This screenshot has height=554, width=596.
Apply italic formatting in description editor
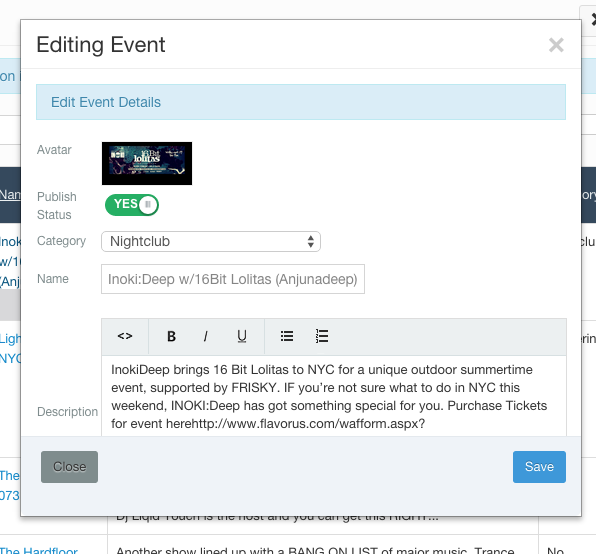coord(206,336)
